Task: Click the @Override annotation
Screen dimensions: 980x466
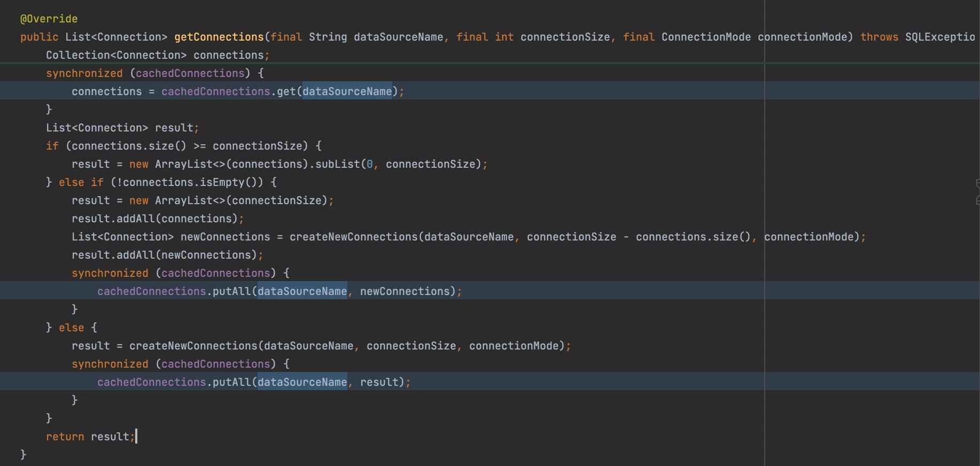Action: tap(49, 19)
